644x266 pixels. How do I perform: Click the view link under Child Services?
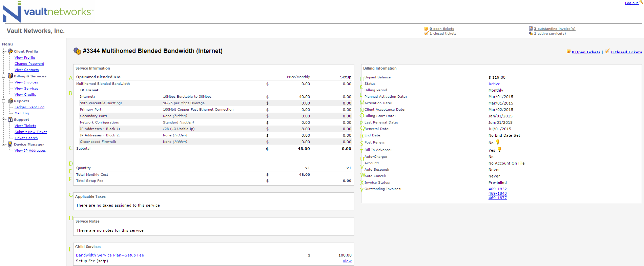tap(347, 261)
